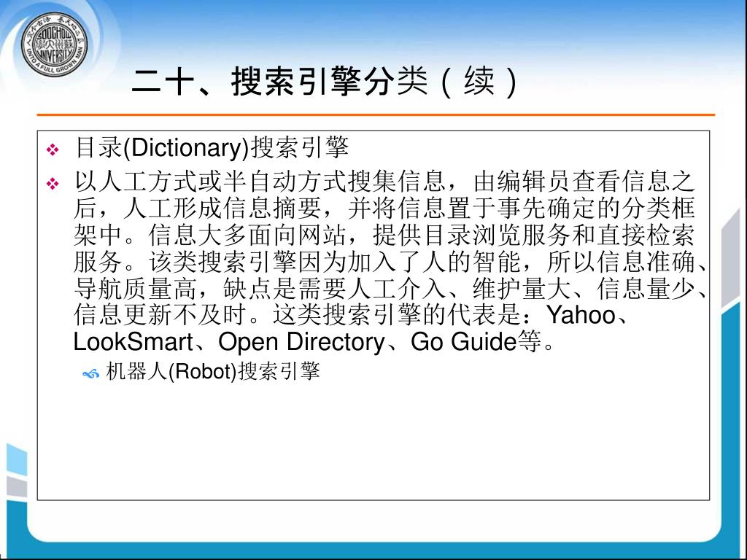Click the line starting 架中。信息大多面向网站
The width and height of the screenshot is (747, 560).
click(384, 234)
